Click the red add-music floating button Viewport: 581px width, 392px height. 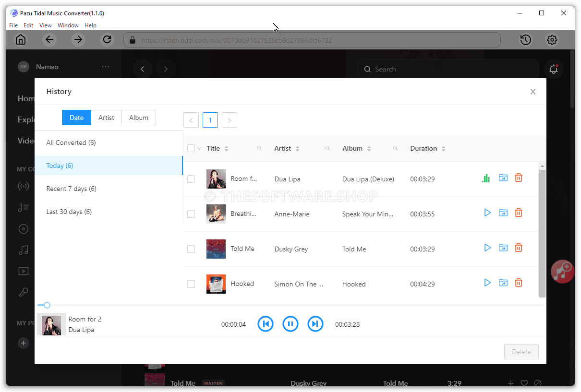[x=562, y=271]
